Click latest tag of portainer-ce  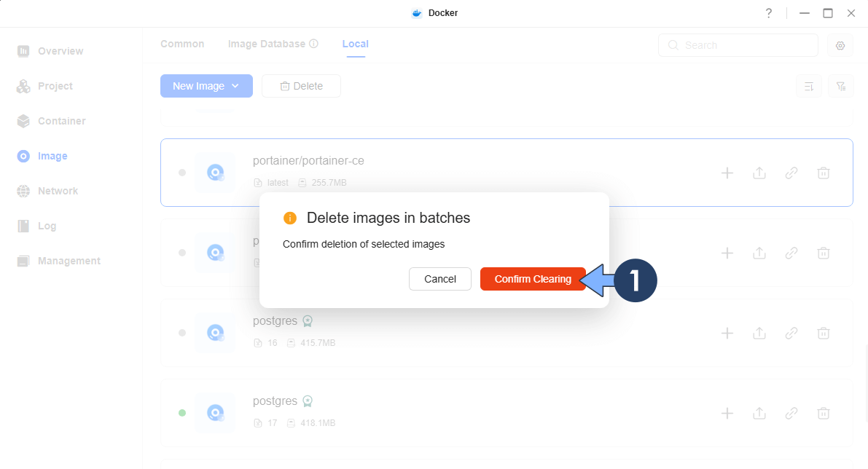tap(278, 183)
